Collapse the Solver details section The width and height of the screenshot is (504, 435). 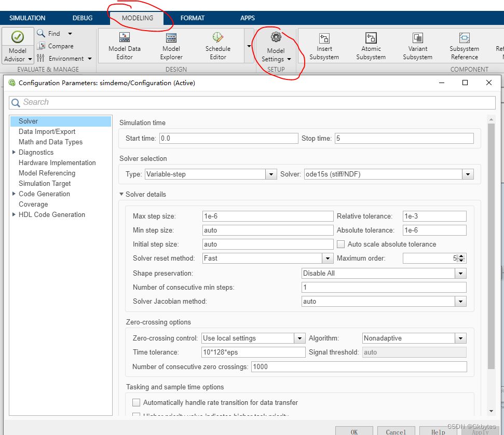(121, 194)
